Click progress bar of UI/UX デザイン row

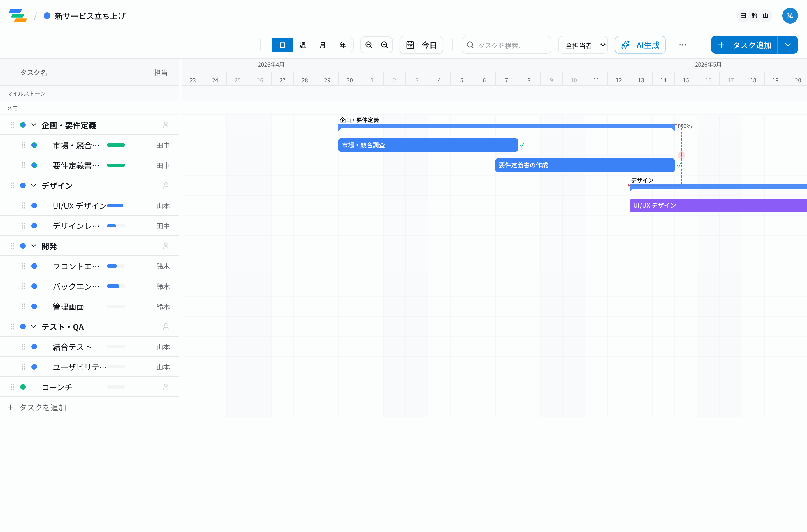coord(116,206)
